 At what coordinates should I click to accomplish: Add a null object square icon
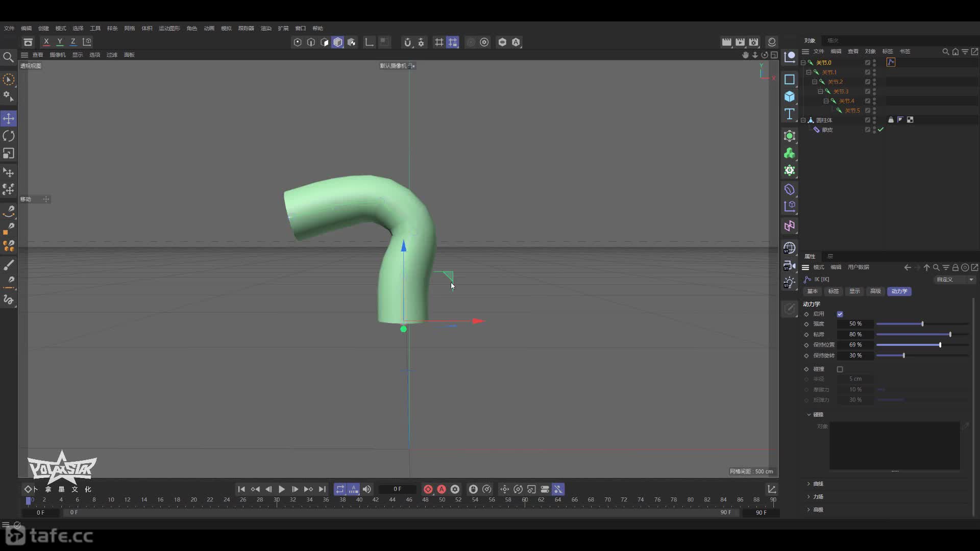pos(790,80)
